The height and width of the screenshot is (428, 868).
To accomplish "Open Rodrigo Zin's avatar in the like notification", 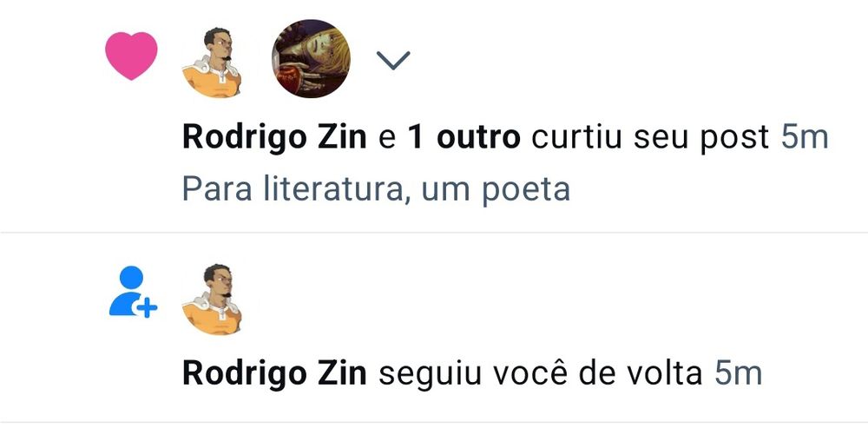I will 212,63.
